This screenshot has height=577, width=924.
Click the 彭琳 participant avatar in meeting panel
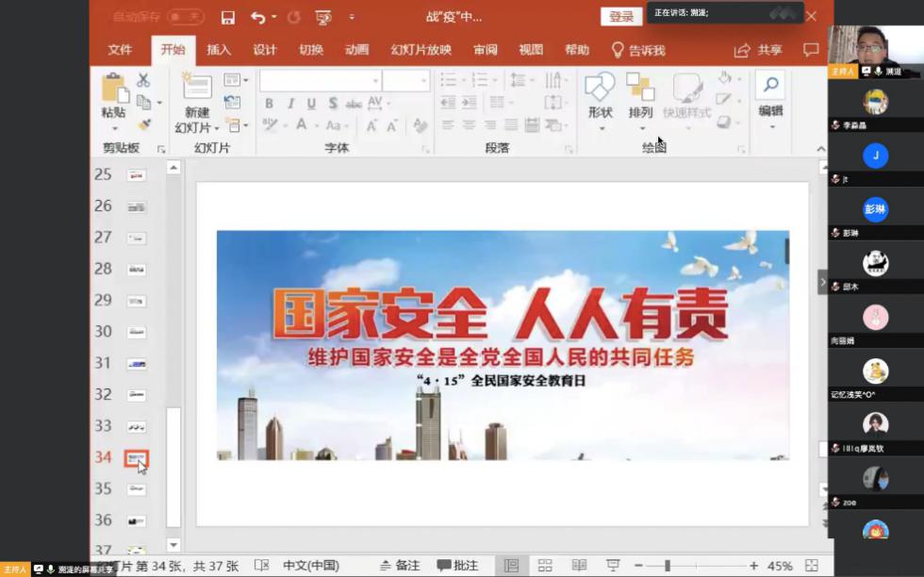(x=875, y=210)
